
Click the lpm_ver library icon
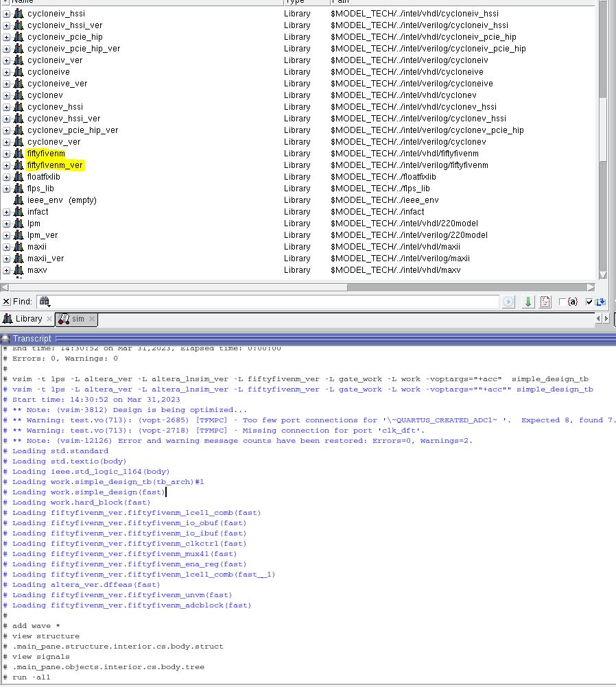19,235
